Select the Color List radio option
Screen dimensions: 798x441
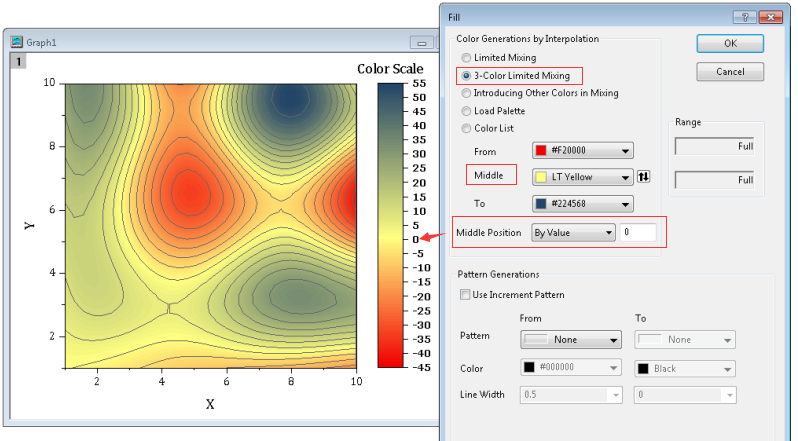click(466, 128)
